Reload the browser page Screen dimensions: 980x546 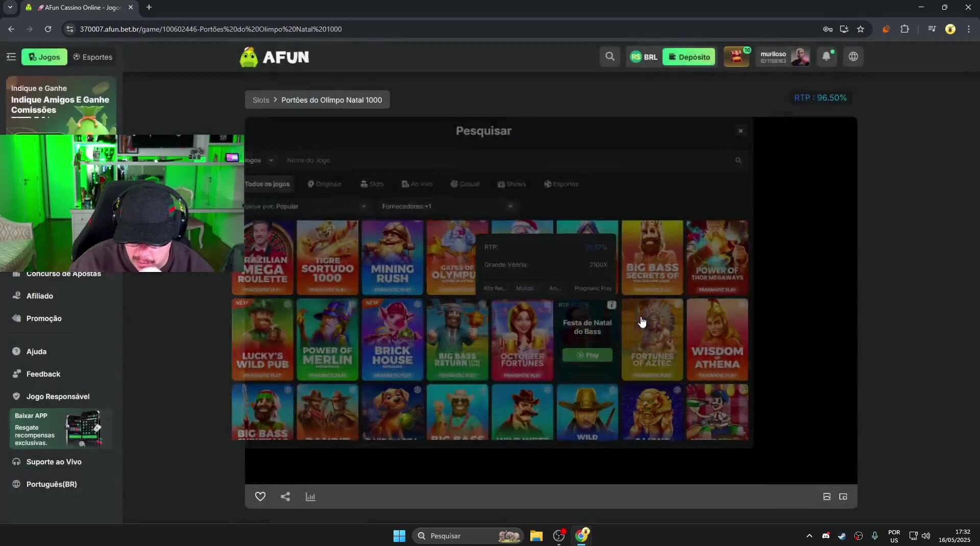(x=48, y=29)
